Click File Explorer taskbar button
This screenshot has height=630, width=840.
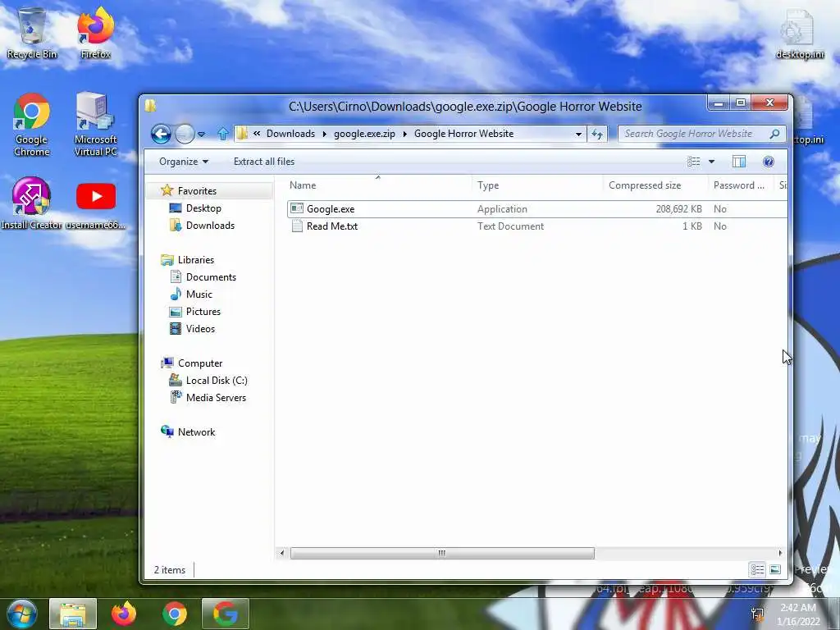pos(73,614)
